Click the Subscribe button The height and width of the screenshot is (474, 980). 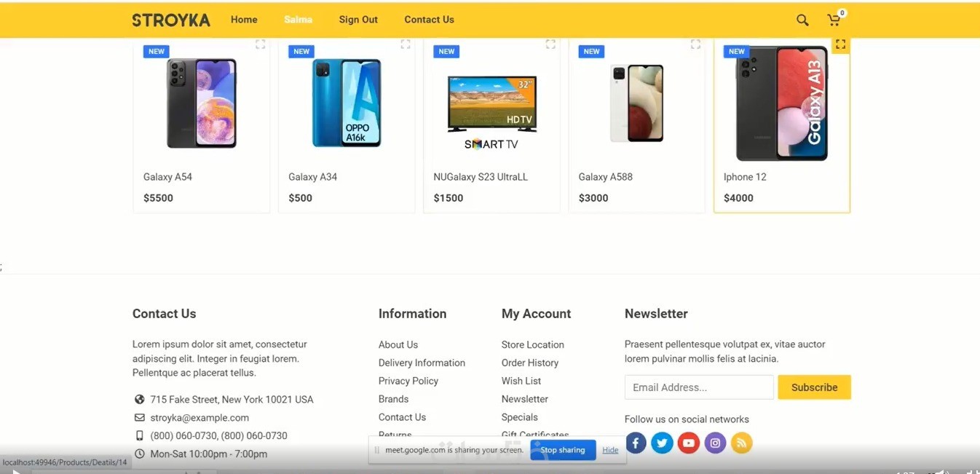(814, 387)
